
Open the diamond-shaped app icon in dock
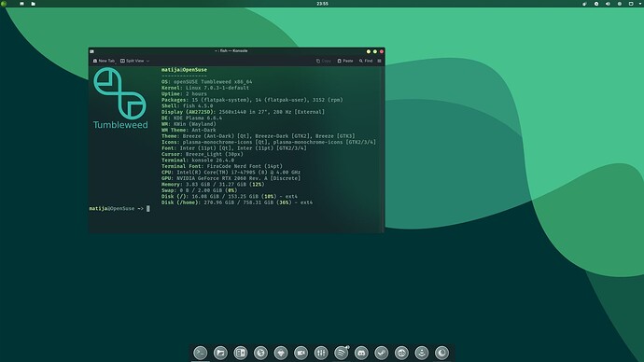(281, 353)
